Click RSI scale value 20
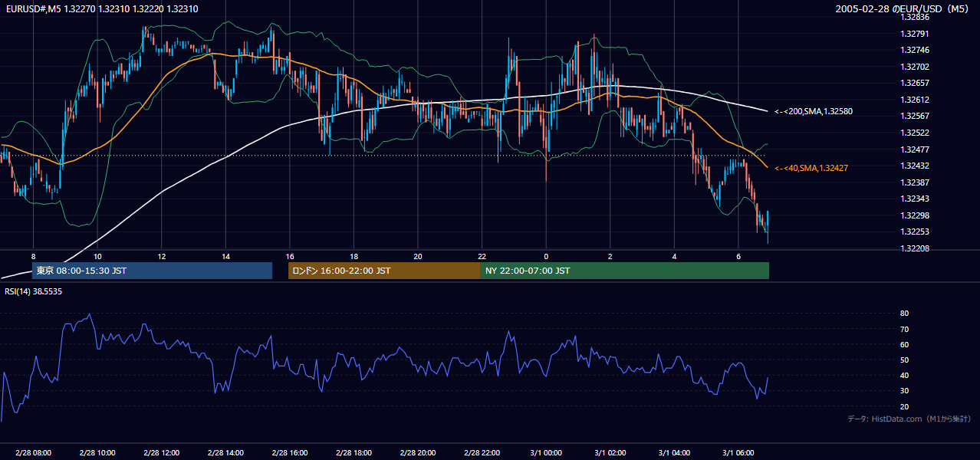Screen dimensions: 980x460 pyautogui.click(x=905, y=407)
